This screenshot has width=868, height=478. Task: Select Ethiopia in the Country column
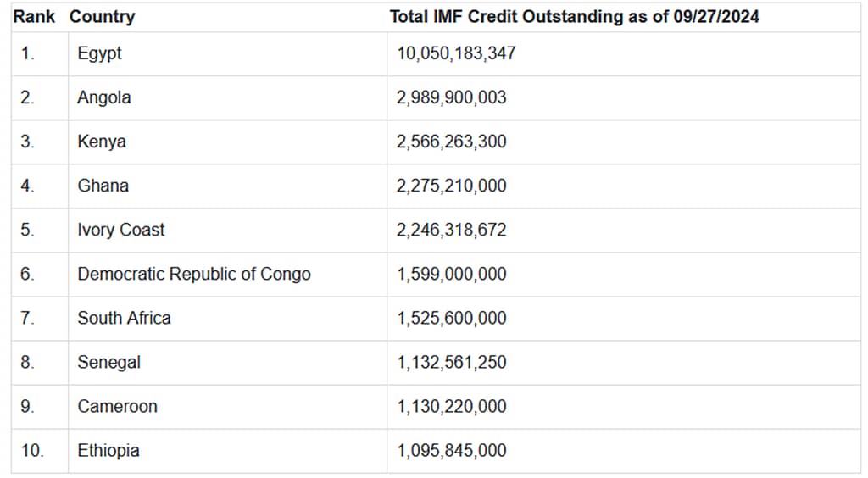(108, 450)
